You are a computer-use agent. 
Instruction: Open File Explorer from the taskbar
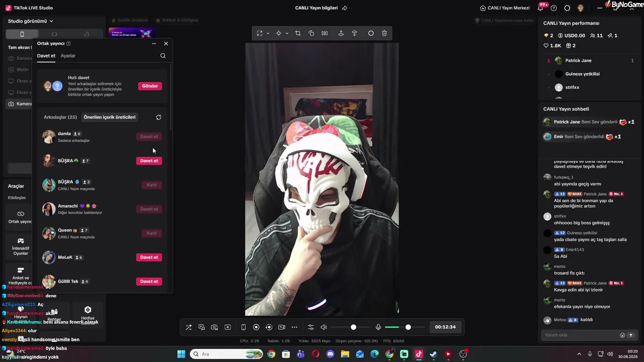point(345,354)
